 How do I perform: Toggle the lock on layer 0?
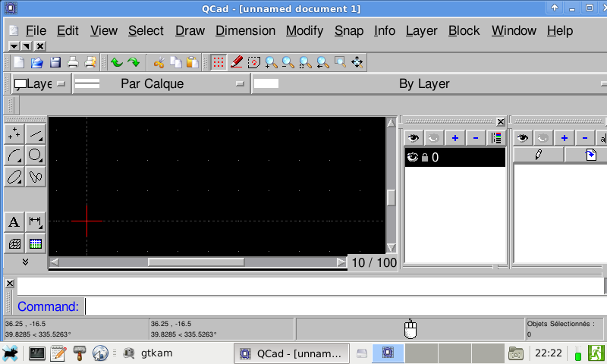(x=425, y=158)
